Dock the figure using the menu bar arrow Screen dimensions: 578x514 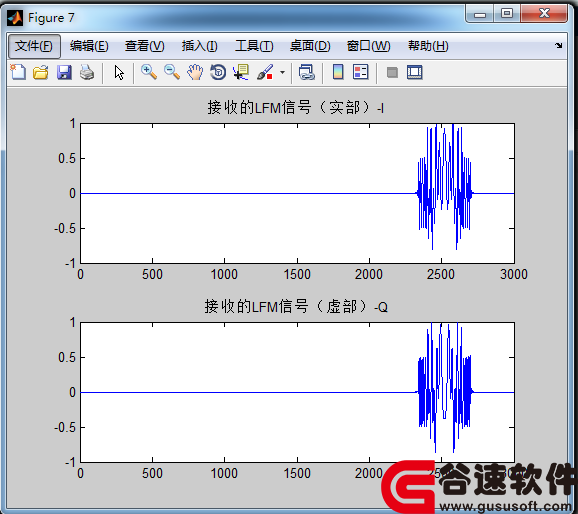(559, 45)
